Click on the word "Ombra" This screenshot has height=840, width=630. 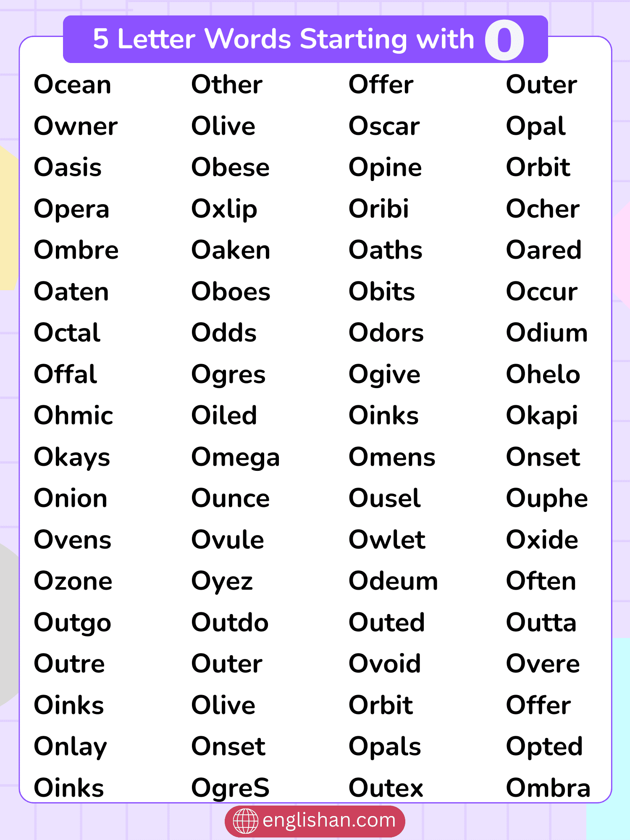(x=548, y=788)
